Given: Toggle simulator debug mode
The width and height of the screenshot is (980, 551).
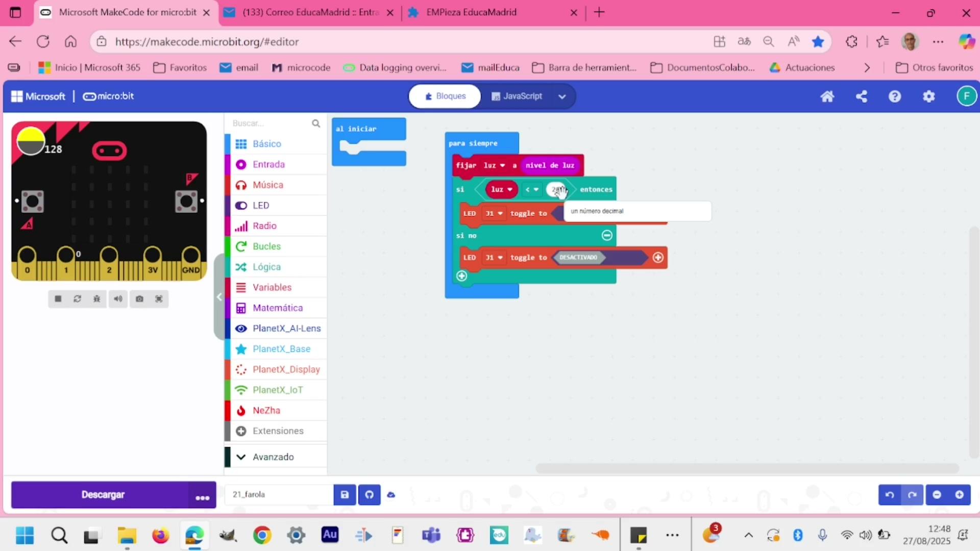Looking at the screenshot, I should (x=97, y=299).
